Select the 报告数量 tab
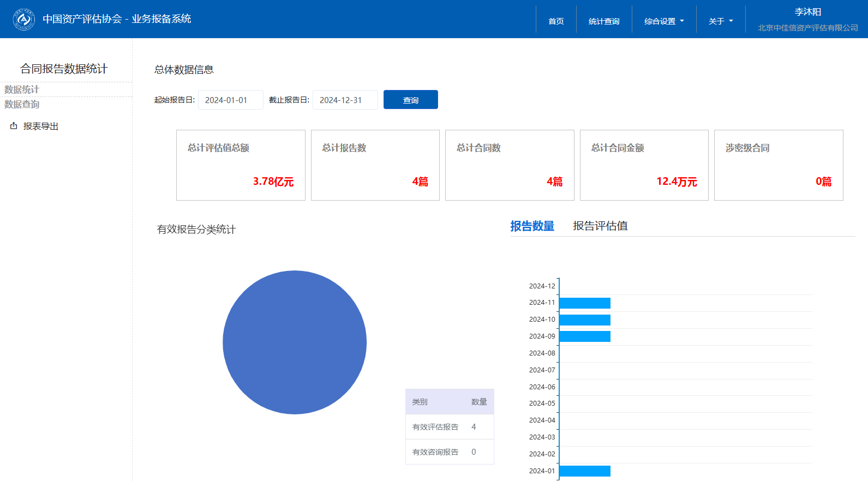Screen dimensions: 868x482 click(532, 226)
